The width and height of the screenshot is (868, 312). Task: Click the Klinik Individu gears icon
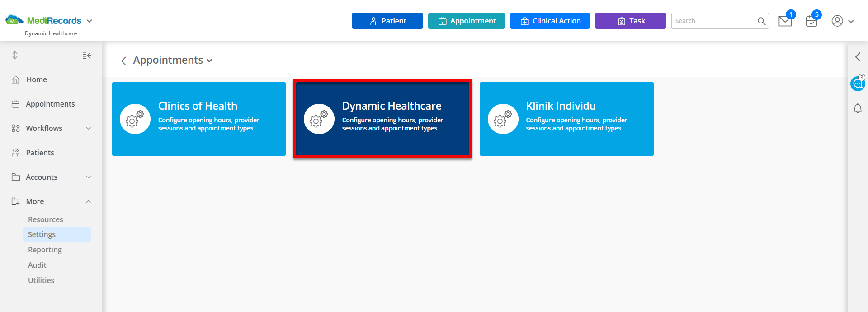[503, 119]
